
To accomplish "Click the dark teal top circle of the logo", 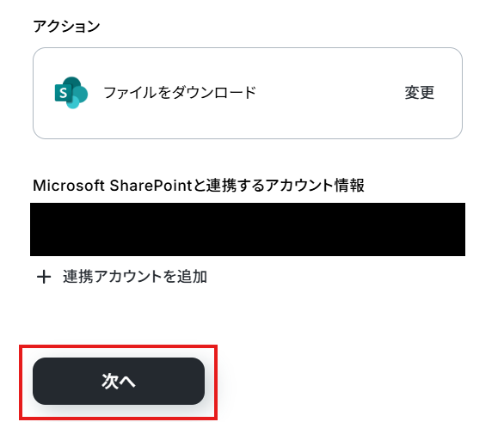I will point(71,83).
